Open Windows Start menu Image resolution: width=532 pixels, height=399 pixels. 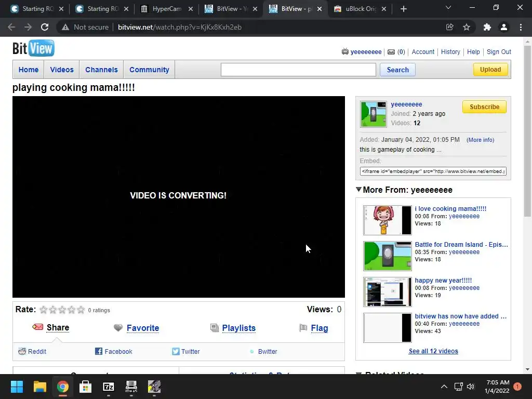click(x=17, y=387)
